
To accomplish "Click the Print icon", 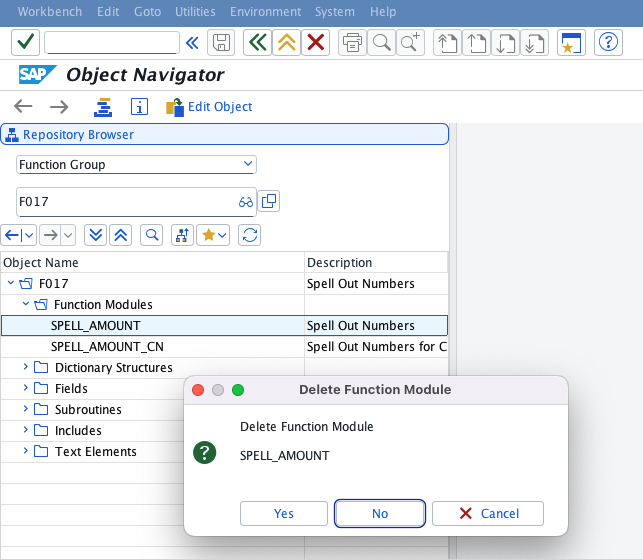I will click(x=352, y=42).
